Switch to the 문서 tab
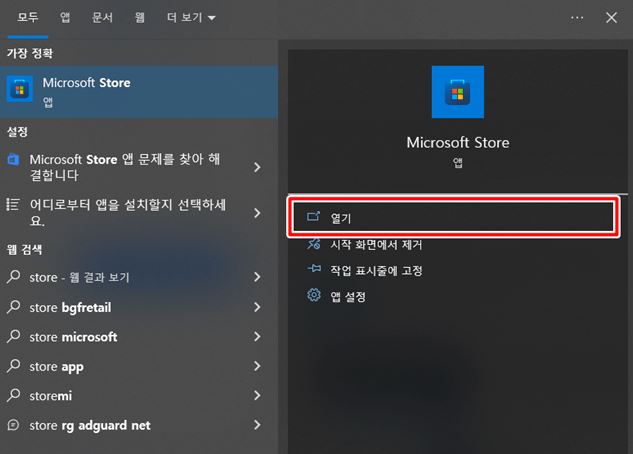Screen dimensions: 633x454 (x=102, y=17)
